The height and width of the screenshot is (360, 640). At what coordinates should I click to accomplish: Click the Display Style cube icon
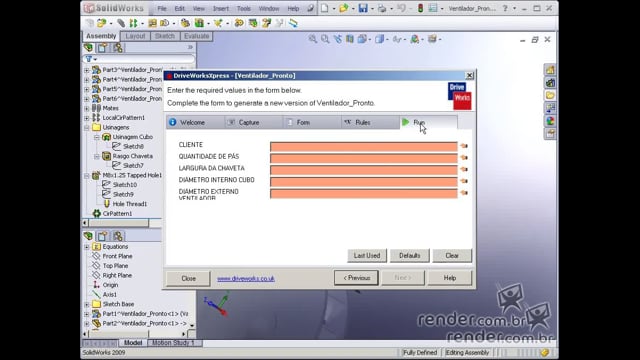pyautogui.click(x=379, y=39)
